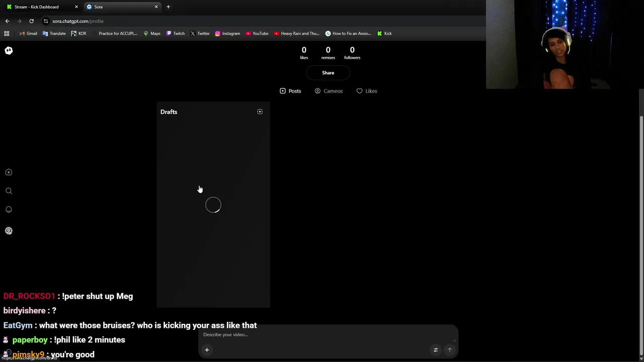Switch to the Posts tab
Viewport: 644px width, 362px height.
point(290,91)
